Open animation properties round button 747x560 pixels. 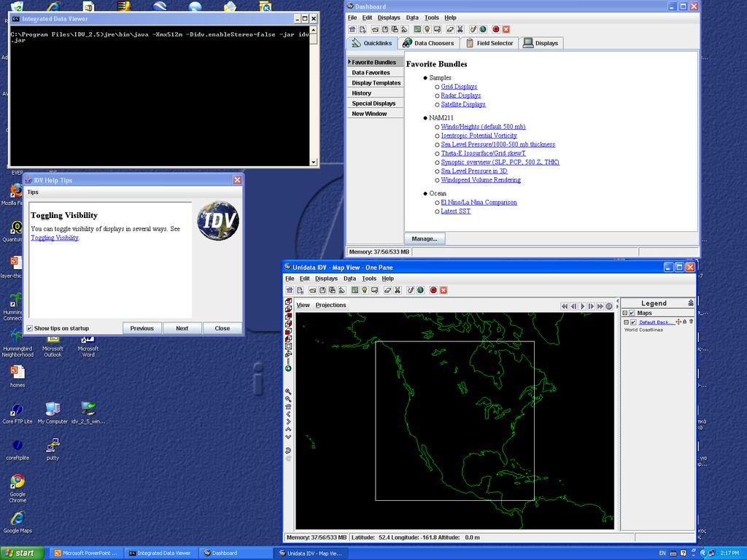(x=609, y=306)
